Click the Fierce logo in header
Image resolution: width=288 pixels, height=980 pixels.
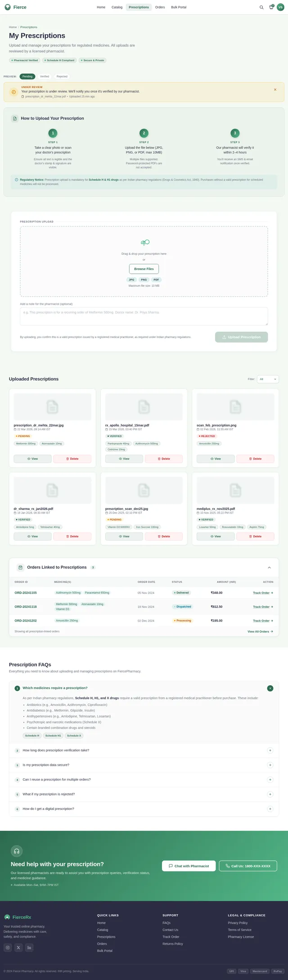pyautogui.click(x=16, y=7)
